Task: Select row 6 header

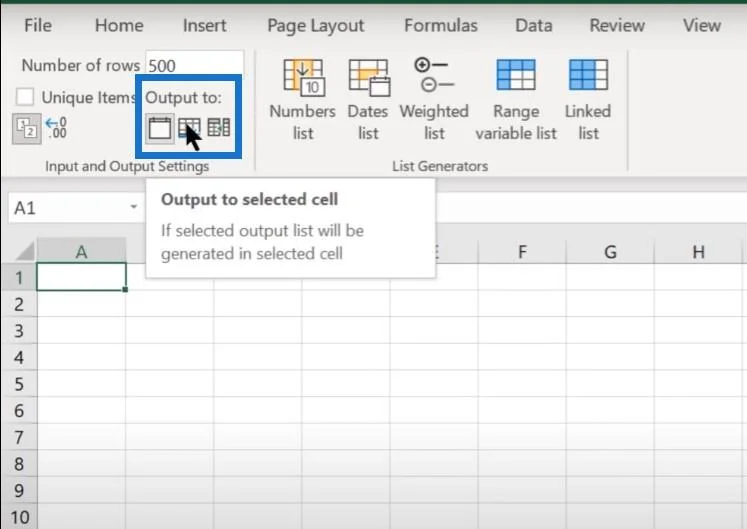Action: [19, 411]
